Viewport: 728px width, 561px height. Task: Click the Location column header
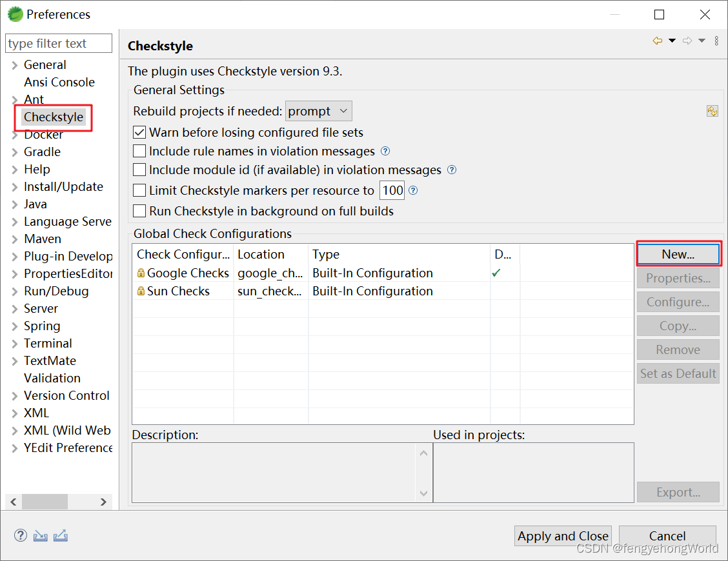(x=271, y=254)
